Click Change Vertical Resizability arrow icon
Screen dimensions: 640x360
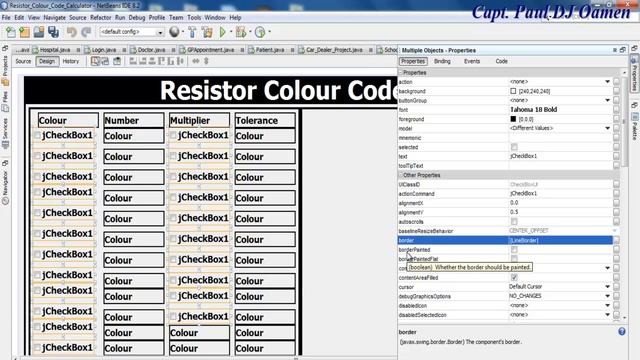click(206, 61)
